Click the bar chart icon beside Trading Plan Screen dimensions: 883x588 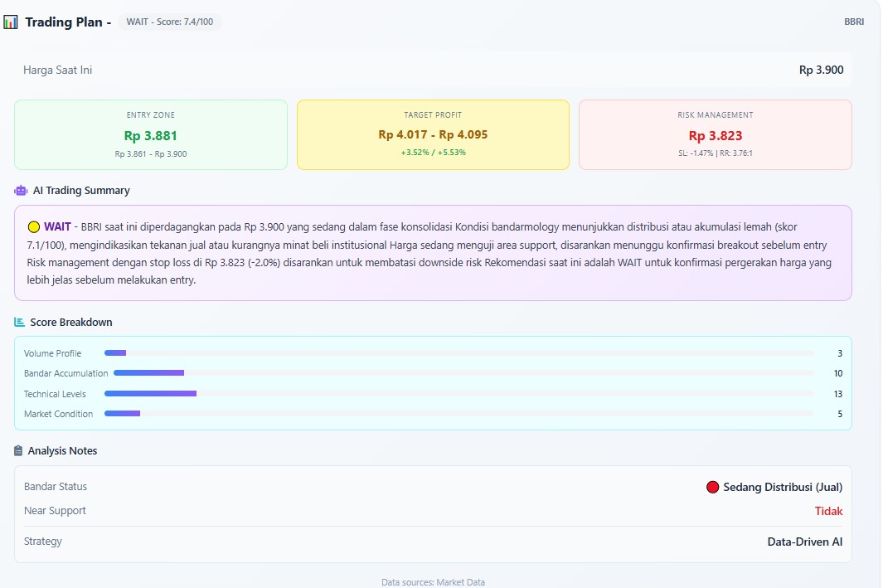click(11, 22)
